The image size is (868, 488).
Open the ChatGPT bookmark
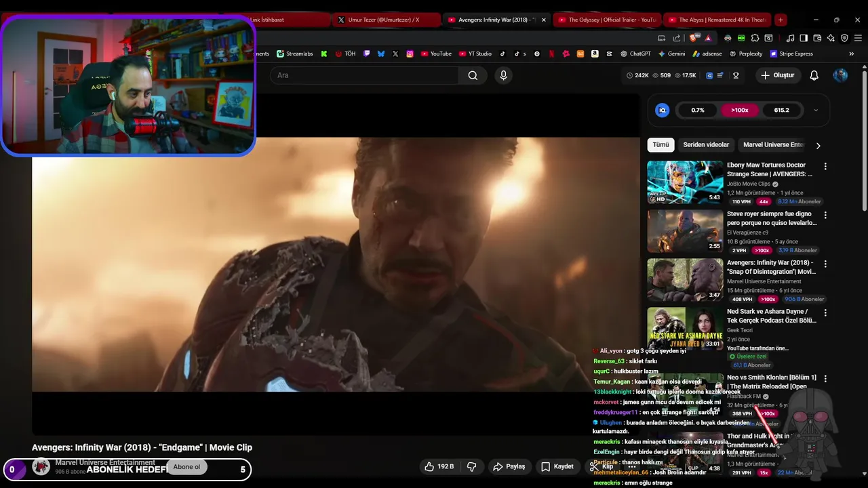pos(635,54)
